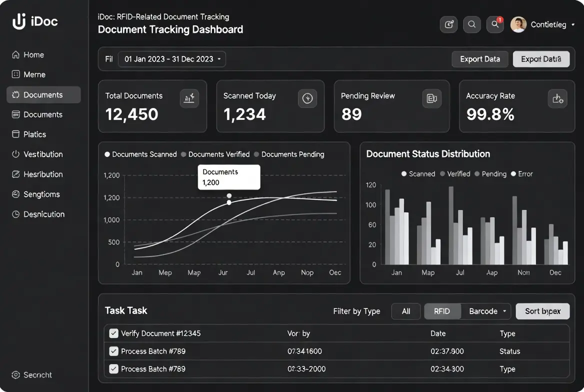Viewport: 584px width, 392px height.
Task: Click the Documents Scanned legend dot
Action: 107,154
